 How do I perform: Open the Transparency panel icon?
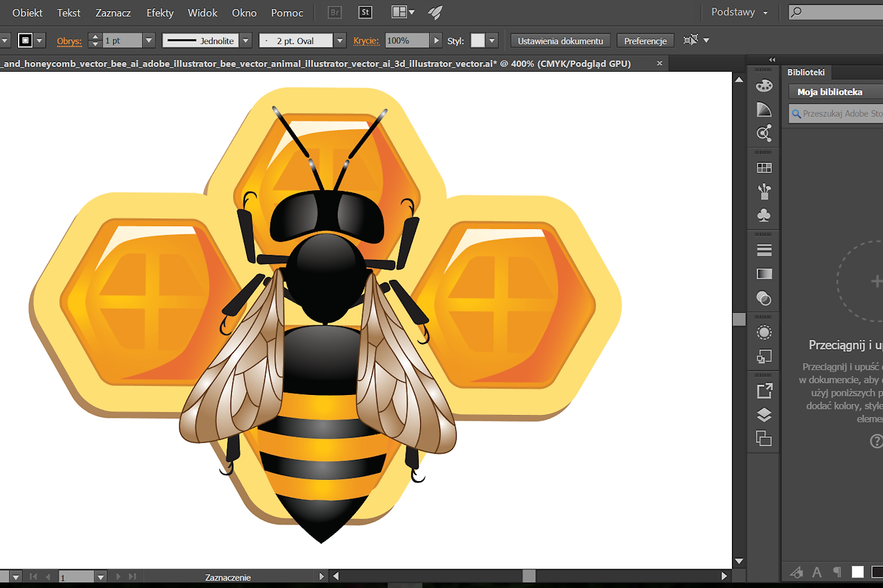(x=764, y=298)
